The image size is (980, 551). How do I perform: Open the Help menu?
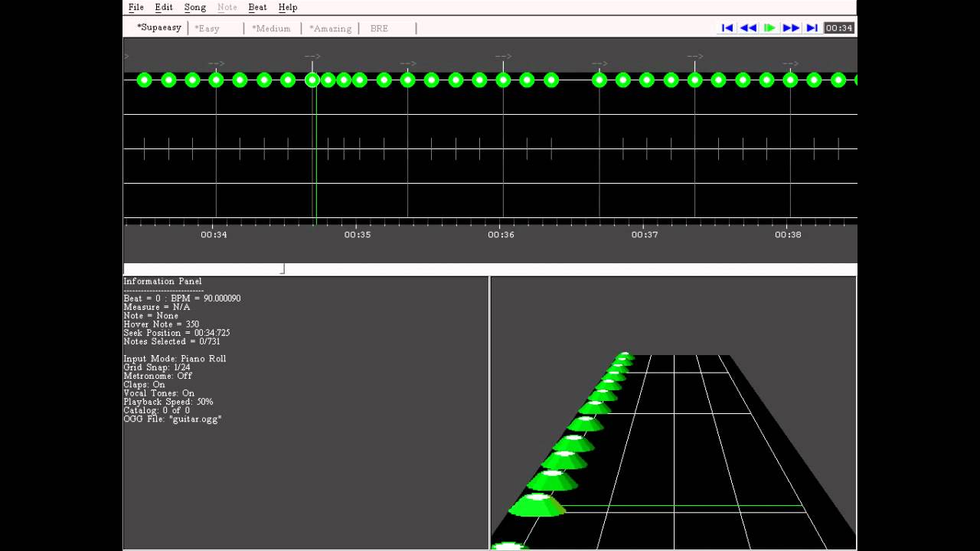288,8
